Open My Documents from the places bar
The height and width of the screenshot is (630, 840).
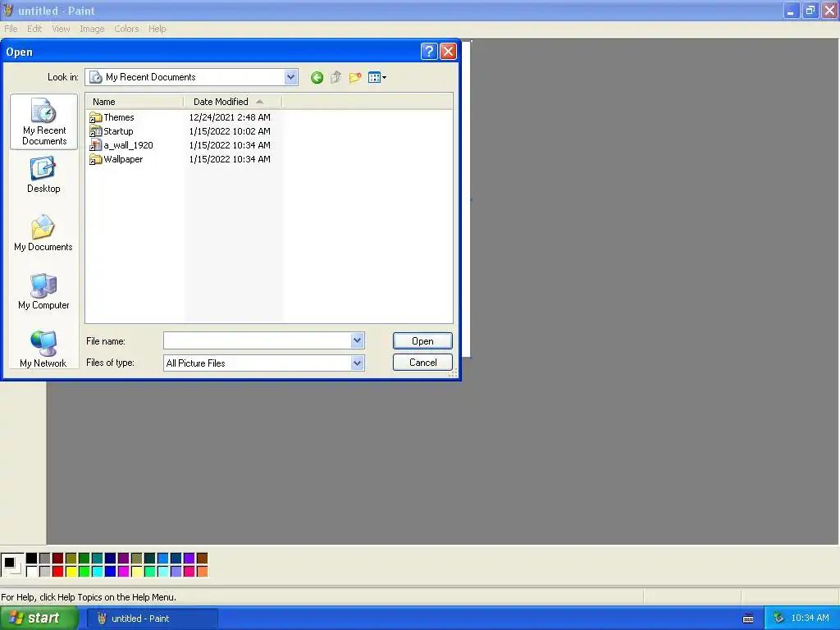pos(43,233)
